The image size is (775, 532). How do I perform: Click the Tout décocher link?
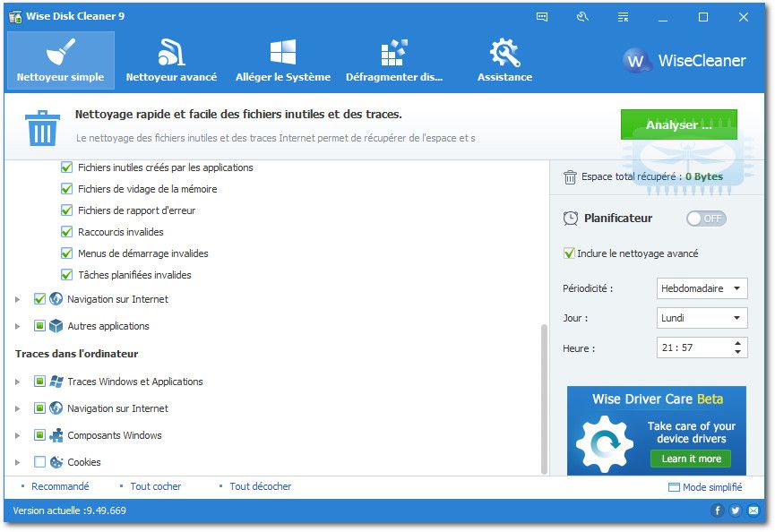[261, 486]
